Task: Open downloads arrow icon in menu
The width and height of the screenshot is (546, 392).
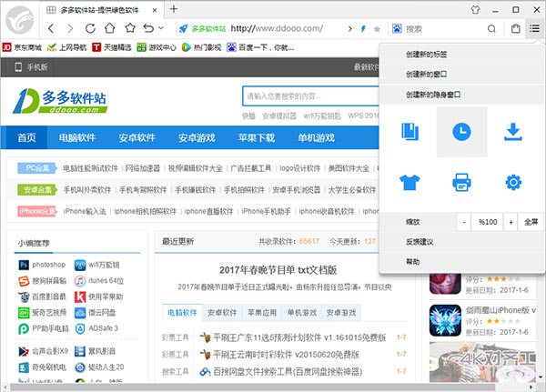Action: point(513,132)
